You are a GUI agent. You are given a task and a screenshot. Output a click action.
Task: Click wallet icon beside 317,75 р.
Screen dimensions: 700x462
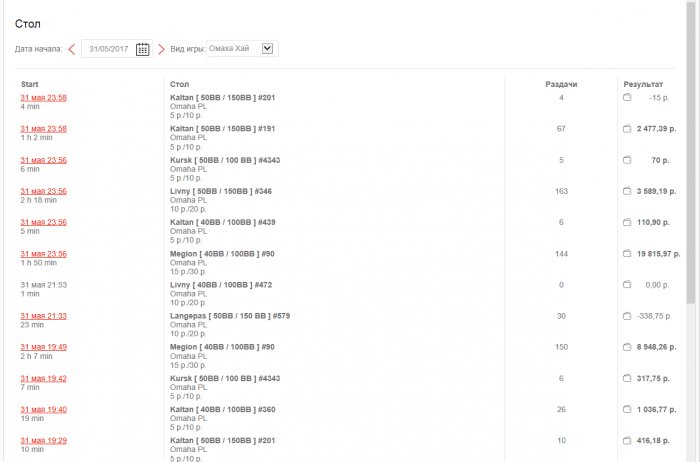click(627, 378)
